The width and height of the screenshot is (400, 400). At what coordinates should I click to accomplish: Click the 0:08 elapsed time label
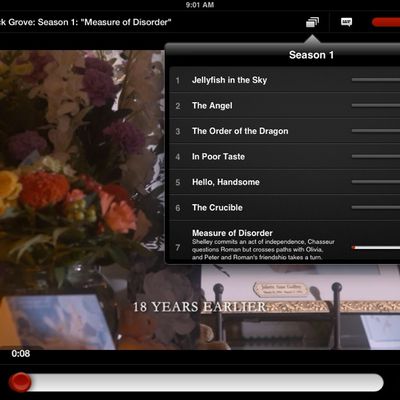coord(21,353)
